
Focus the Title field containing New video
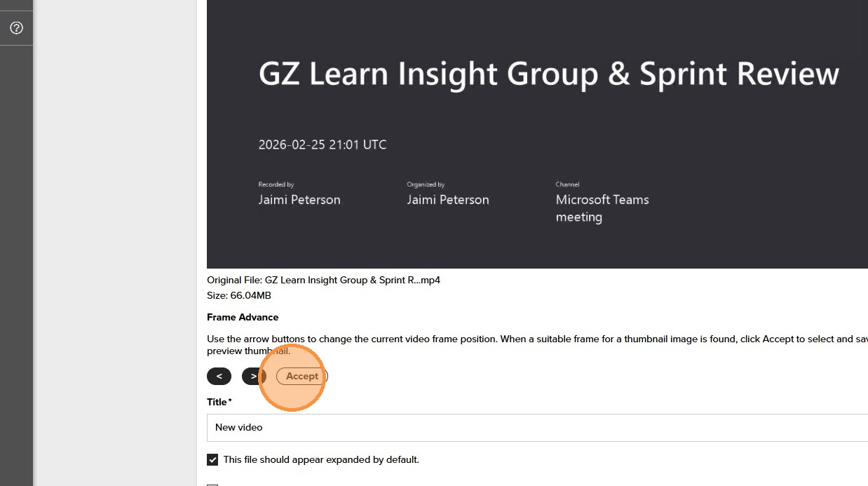pos(533,428)
